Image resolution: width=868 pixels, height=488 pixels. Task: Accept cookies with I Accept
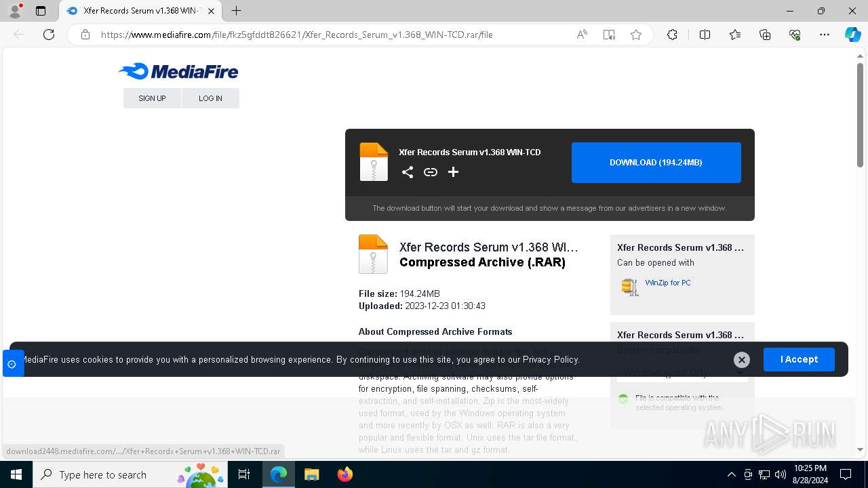(x=799, y=359)
